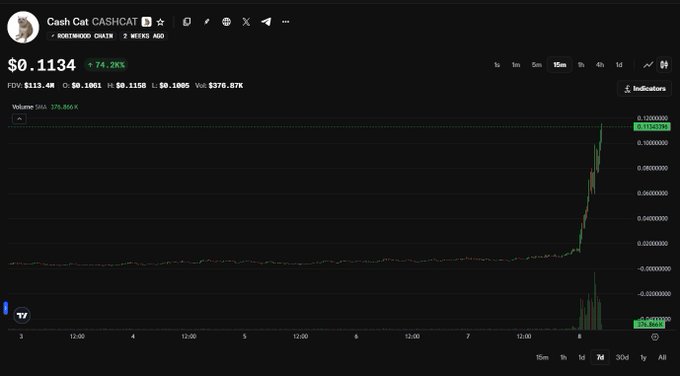
Task: Click the FDV $113.4M value
Action: (x=39, y=86)
